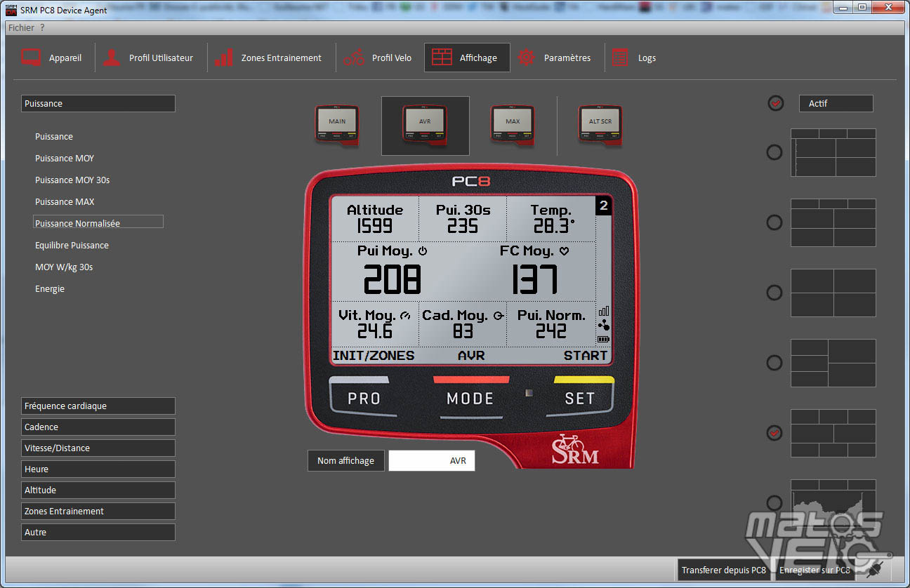Image resolution: width=910 pixels, height=588 pixels.
Task: Open the Appareil tab
Action: click(x=51, y=58)
